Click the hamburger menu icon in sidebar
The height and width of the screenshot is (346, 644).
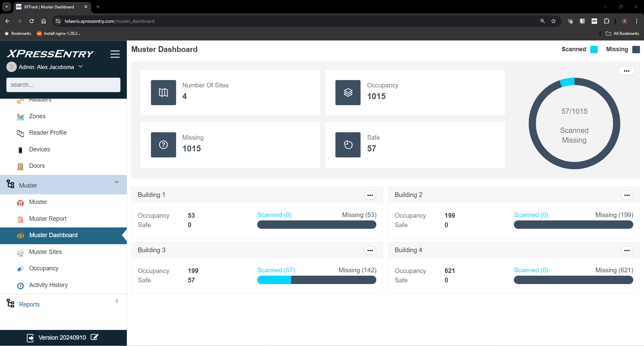(115, 54)
